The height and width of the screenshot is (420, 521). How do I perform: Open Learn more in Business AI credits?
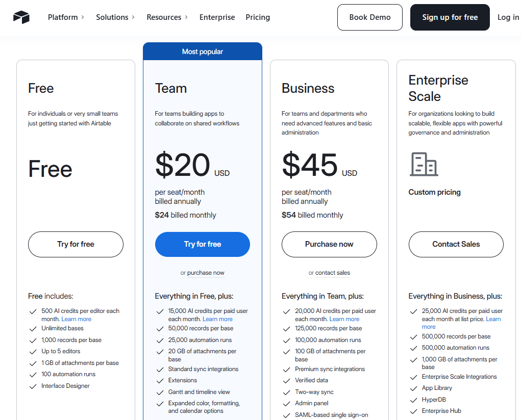(x=344, y=319)
